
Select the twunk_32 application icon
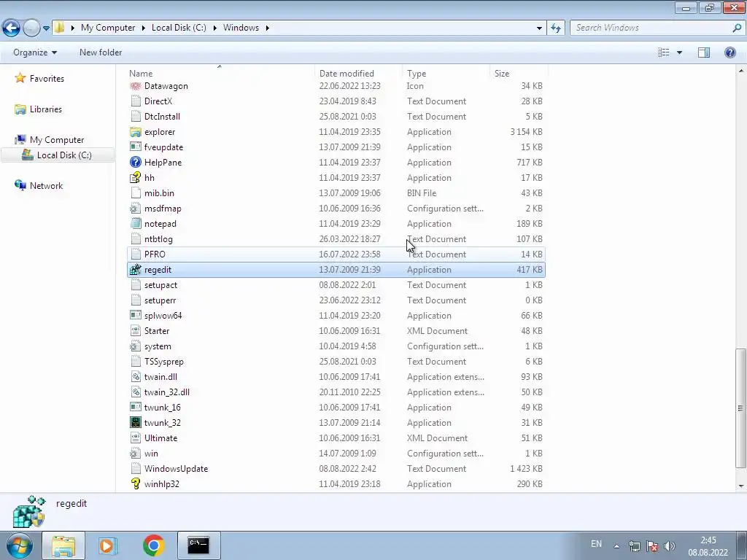pyautogui.click(x=136, y=422)
